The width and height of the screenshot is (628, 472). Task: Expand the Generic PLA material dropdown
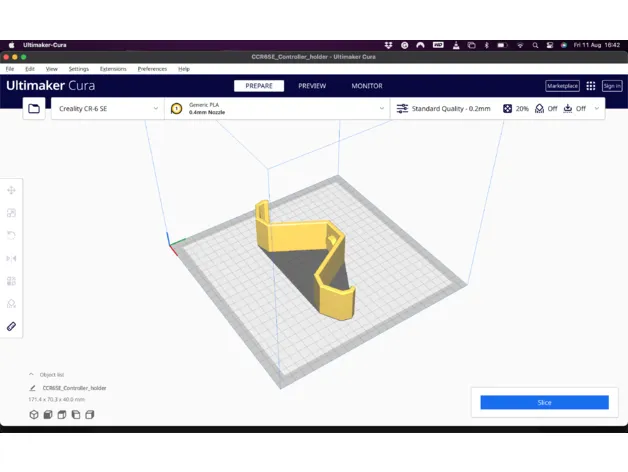tap(277, 109)
